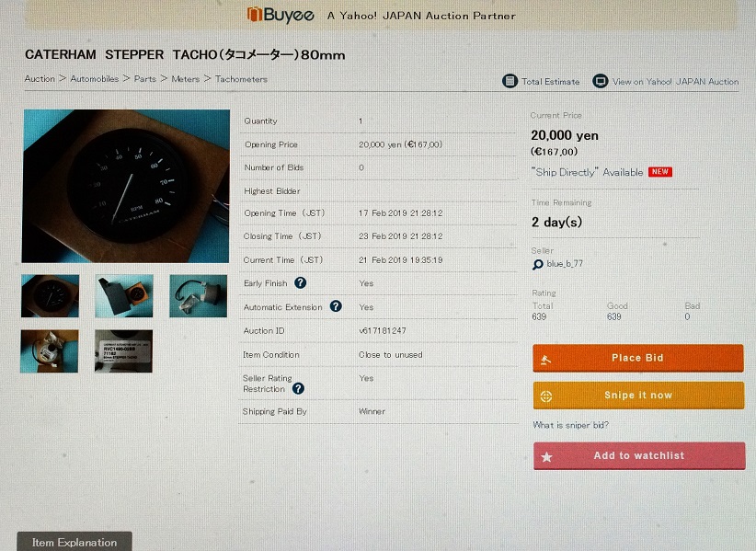Click the Place Bid button
Screen dimensions: 756x551
[638, 358]
